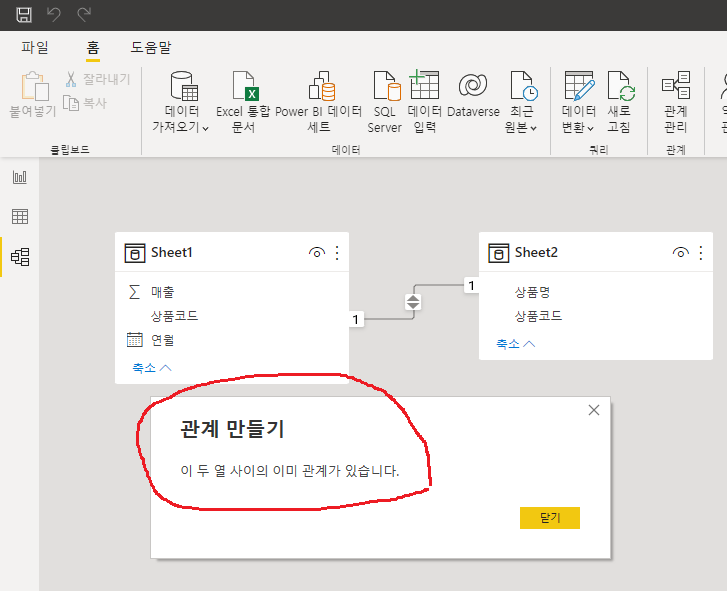Screen dimensions: 727x591
Task: Click the Sheet1 table icon
Action: pyautogui.click(x=135, y=253)
